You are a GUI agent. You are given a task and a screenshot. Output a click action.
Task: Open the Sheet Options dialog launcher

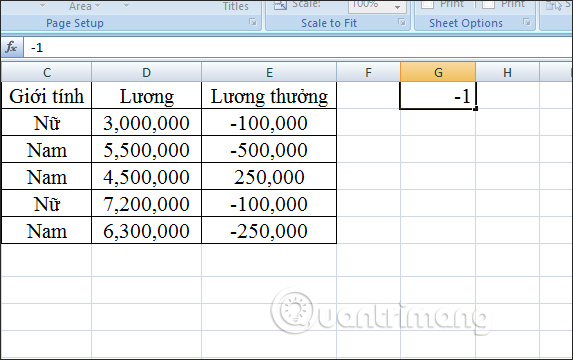pos(527,22)
